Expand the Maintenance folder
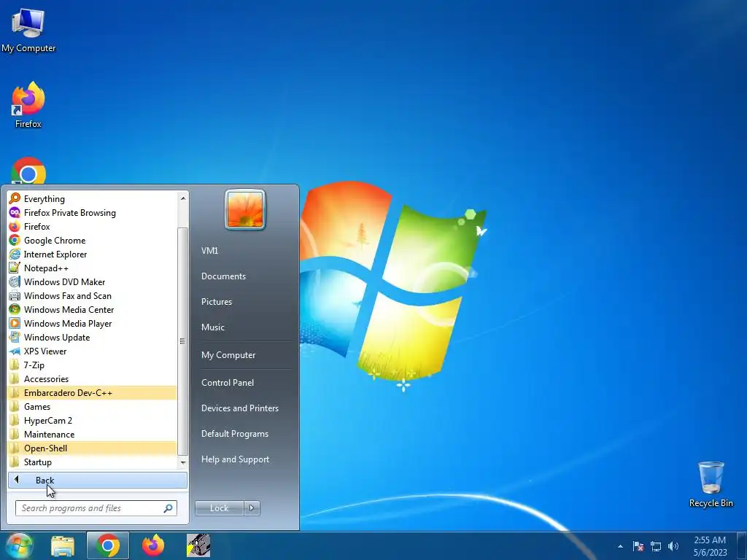 (x=92, y=434)
